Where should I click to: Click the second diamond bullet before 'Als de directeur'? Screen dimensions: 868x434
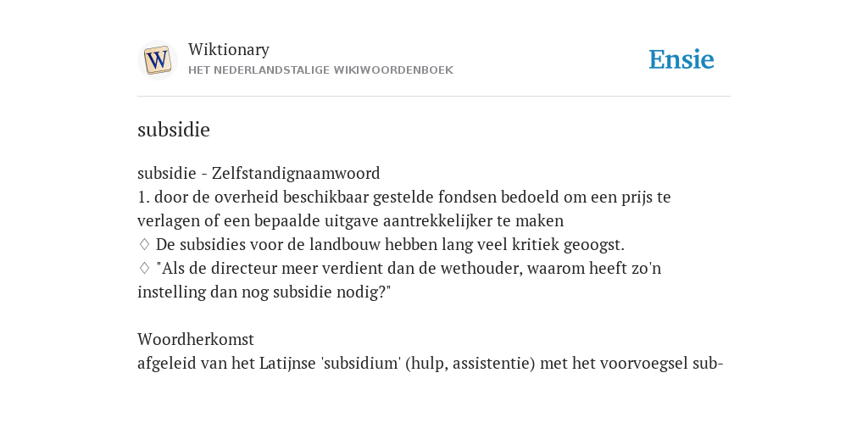pyautogui.click(x=144, y=268)
